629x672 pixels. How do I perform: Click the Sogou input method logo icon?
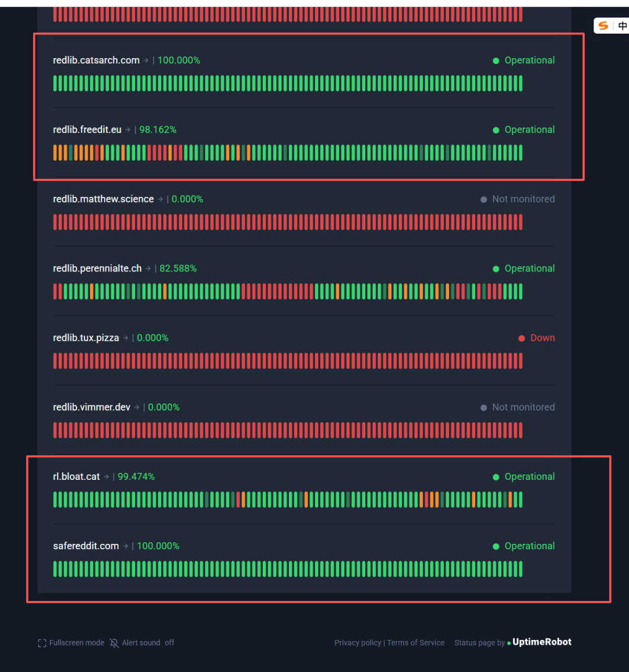pos(604,26)
